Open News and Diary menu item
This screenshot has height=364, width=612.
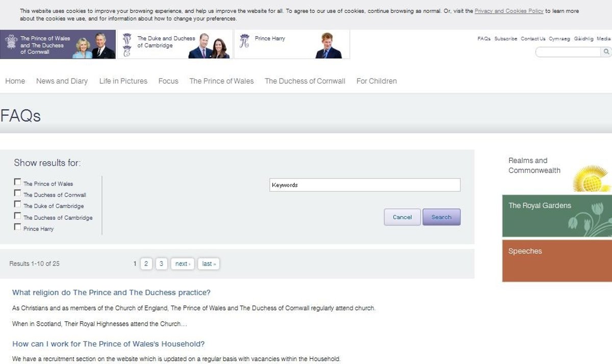point(62,81)
